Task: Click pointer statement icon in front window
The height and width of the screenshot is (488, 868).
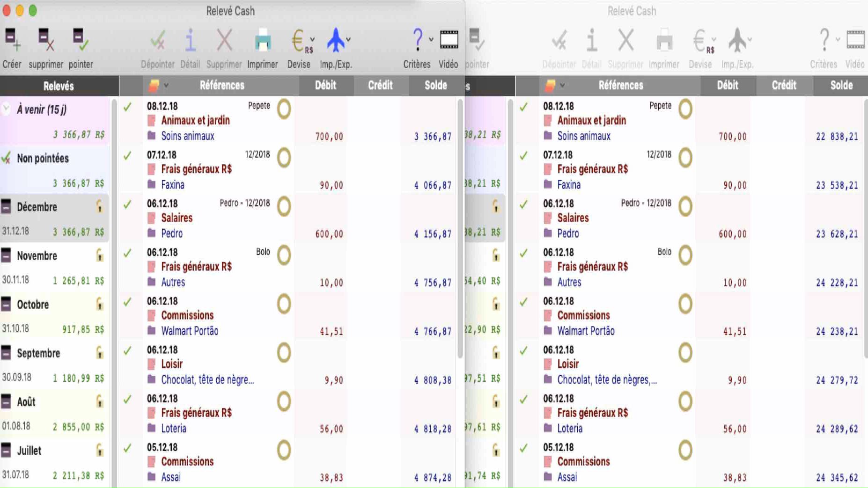Action: coord(81,40)
